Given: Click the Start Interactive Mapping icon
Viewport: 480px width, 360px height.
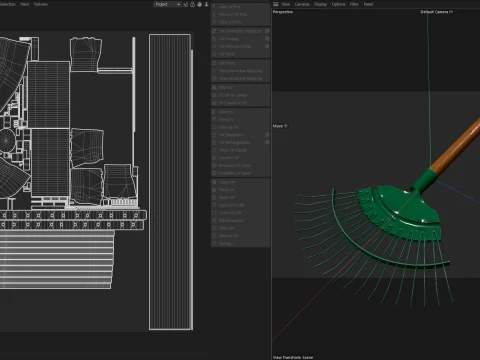Looking at the screenshot, I should [x=214, y=71].
